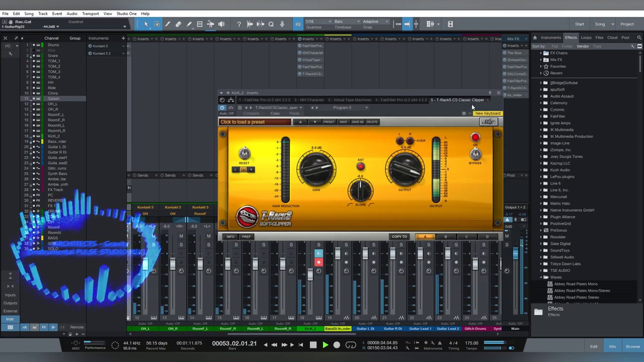Click the plugin window gear settings icon
644x362 pixels.
click(x=464, y=114)
